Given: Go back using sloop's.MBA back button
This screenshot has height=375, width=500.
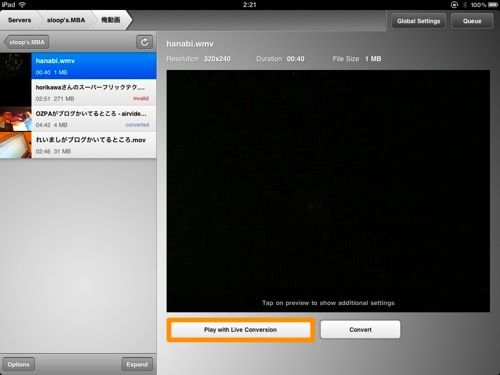Looking at the screenshot, I should 27,42.
